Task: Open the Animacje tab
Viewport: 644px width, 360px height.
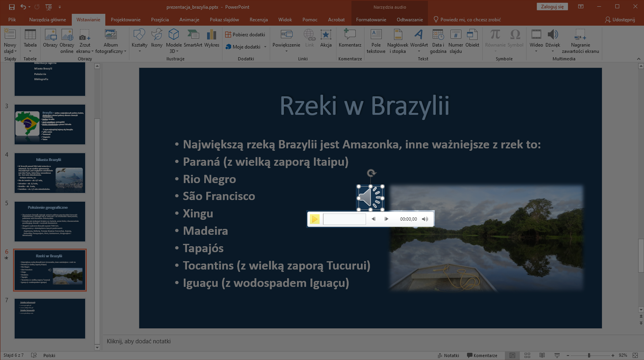Action: click(189, 19)
